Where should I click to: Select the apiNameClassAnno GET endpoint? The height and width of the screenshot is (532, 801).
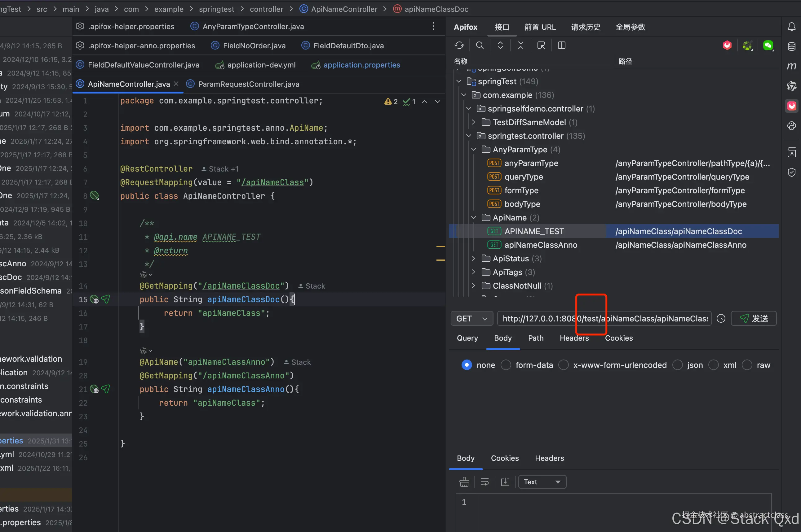pyautogui.click(x=541, y=245)
